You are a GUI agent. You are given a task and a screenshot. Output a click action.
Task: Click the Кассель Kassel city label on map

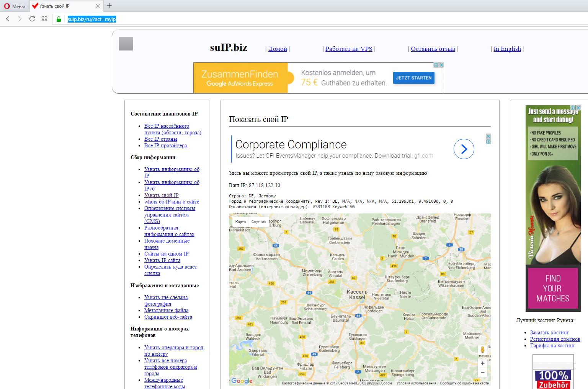tap(357, 294)
